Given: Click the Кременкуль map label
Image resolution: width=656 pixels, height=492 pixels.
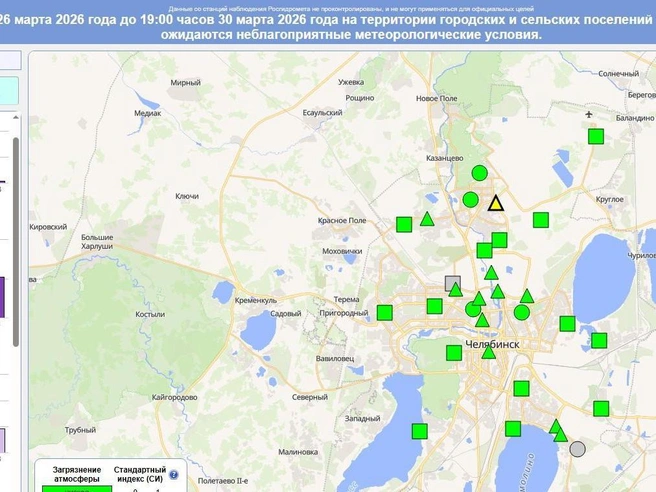Looking at the screenshot, I should pos(256,300).
